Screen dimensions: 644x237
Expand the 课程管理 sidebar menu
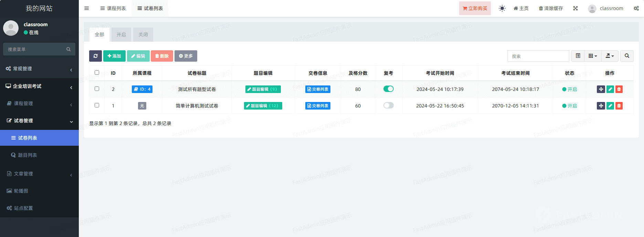(39, 103)
